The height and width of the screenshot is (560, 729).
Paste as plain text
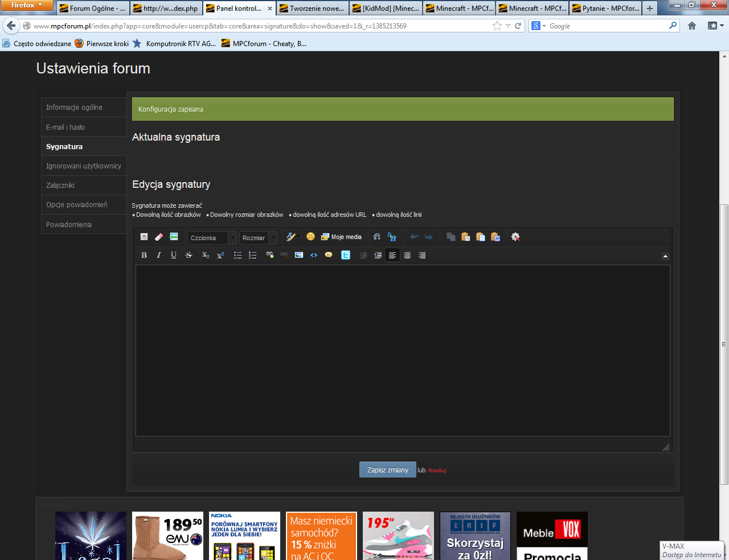click(x=481, y=237)
